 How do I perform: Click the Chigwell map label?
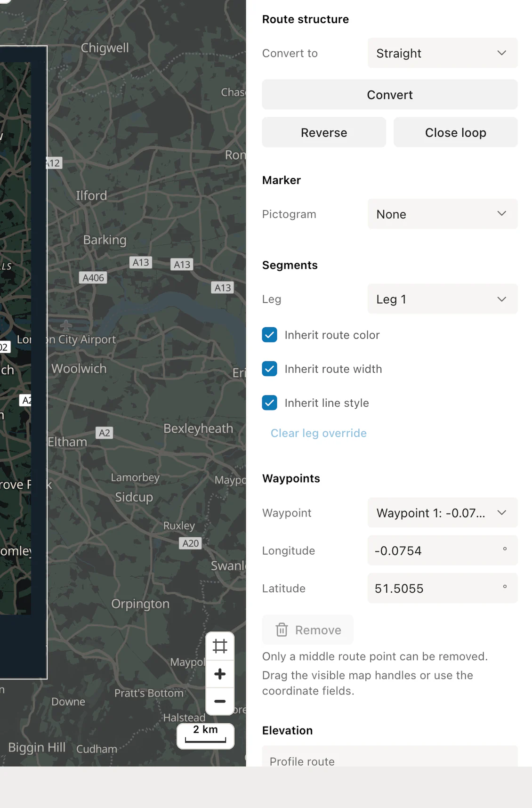[x=105, y=48]
